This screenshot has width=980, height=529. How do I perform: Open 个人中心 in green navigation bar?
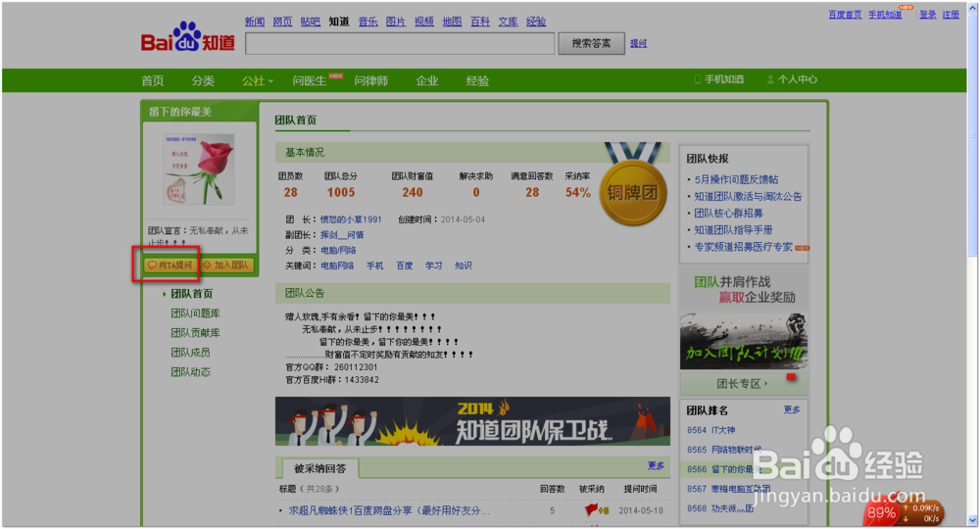tap(797, 80)
